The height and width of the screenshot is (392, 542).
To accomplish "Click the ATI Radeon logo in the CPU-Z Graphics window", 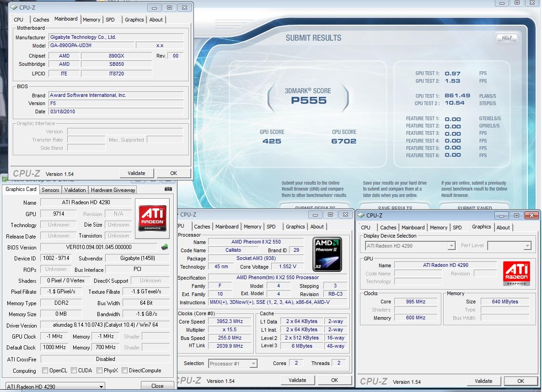I will pyautogui.click(x=516, y=274).
